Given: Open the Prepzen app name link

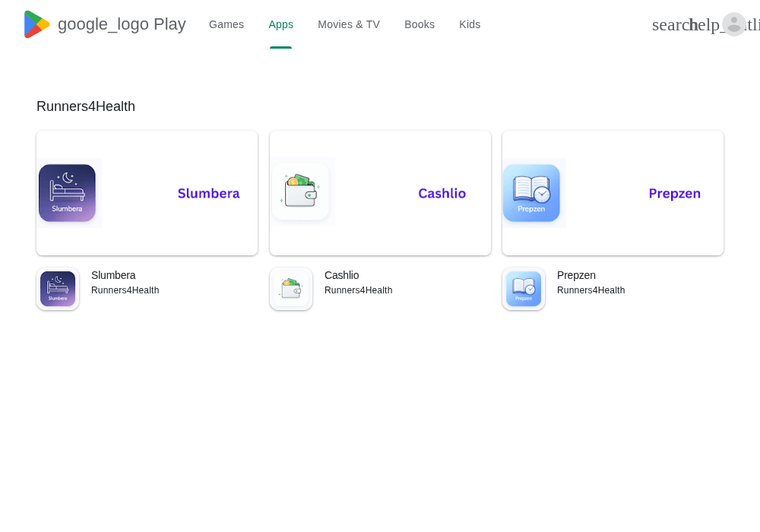Looking at the screenshot, I should (x=576, y=275).
